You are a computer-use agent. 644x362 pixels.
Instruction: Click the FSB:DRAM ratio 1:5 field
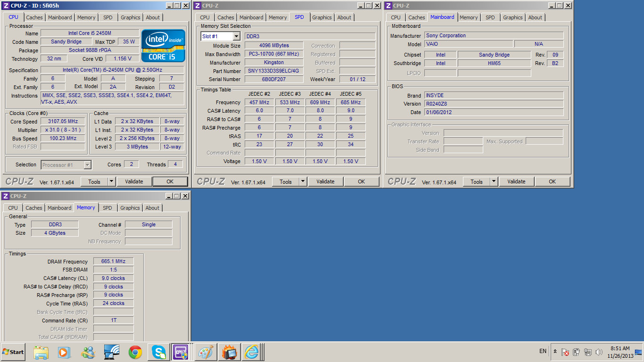point(113,270)
